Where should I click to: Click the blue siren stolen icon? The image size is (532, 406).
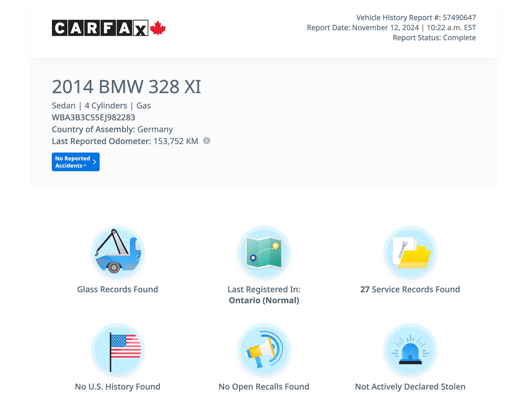click(410, 350)
